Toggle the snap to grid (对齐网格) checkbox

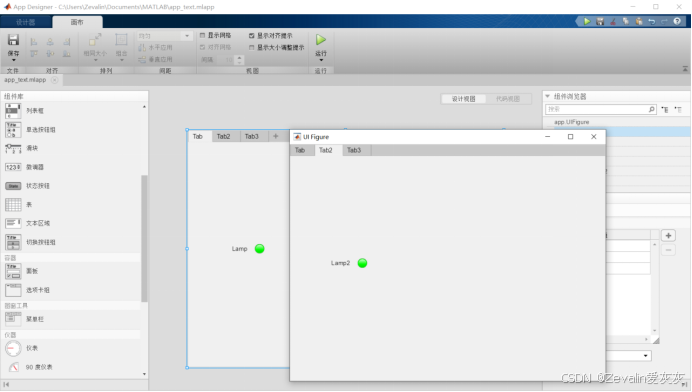tap(203, 47)
